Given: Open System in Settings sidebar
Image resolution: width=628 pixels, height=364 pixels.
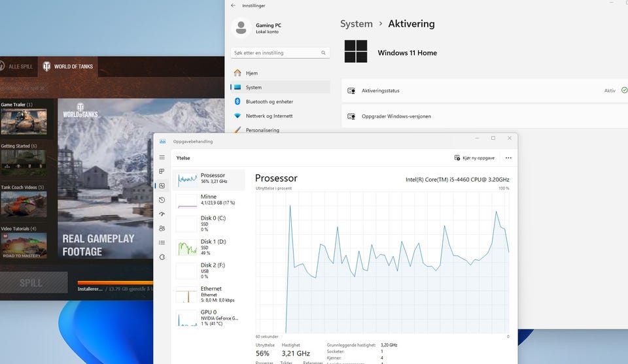Looking at the screenshot, I should (x=280, y=87).
